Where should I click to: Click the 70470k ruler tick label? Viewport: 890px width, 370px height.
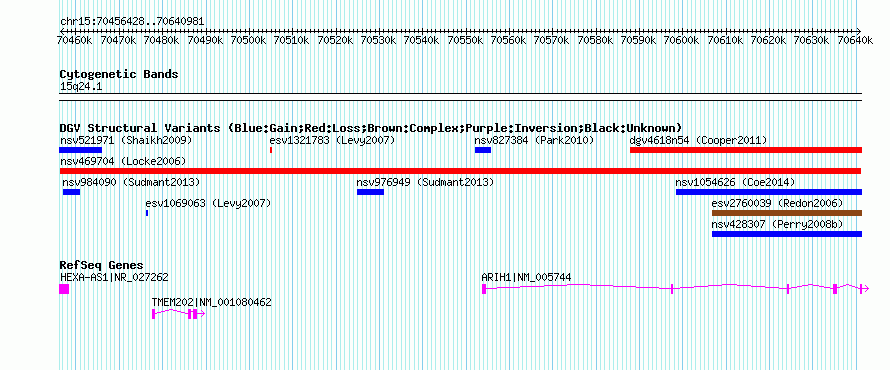coord(119,40)
